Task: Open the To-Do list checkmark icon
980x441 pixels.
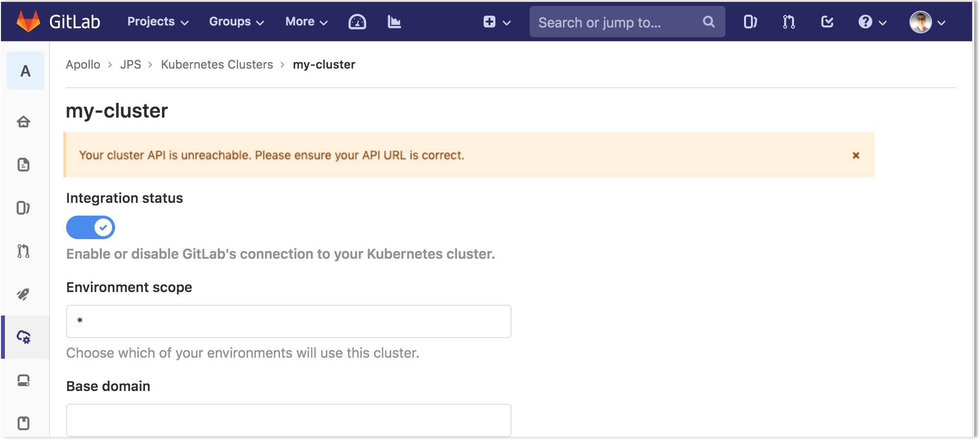Action: click(x=827, y=22)
